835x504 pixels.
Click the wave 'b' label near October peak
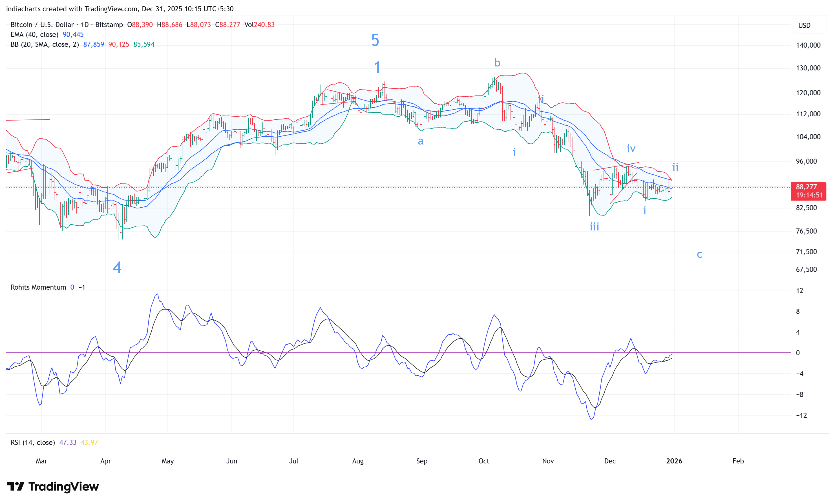pos(497,63)
